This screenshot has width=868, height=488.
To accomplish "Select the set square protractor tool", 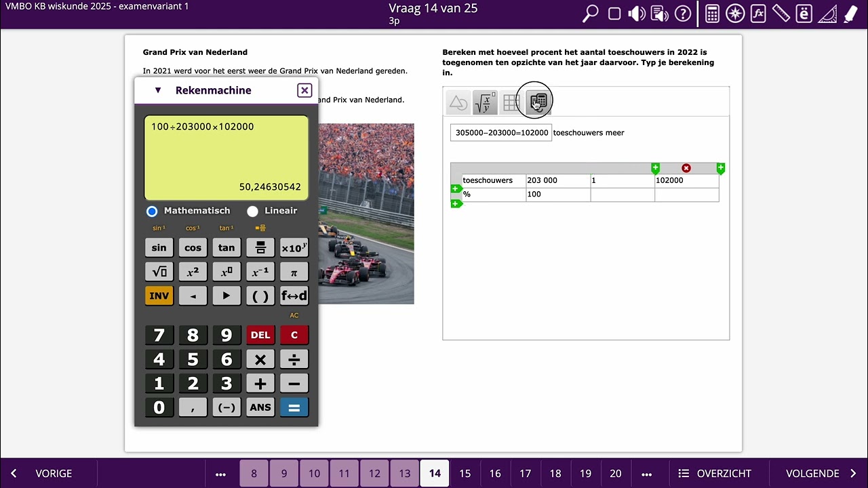I will click(827, 14).
